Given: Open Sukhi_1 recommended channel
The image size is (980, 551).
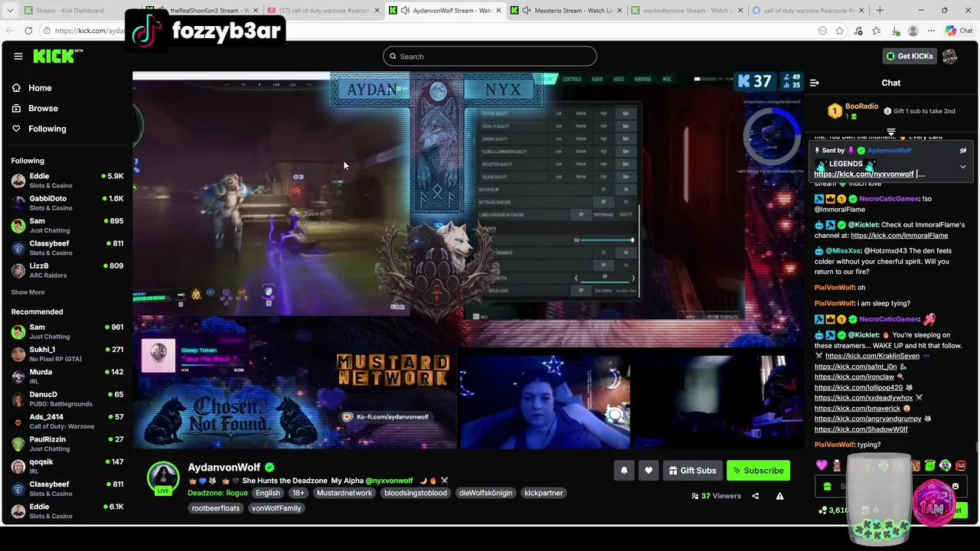Looking at the screenshot, I should click(67, 354).
